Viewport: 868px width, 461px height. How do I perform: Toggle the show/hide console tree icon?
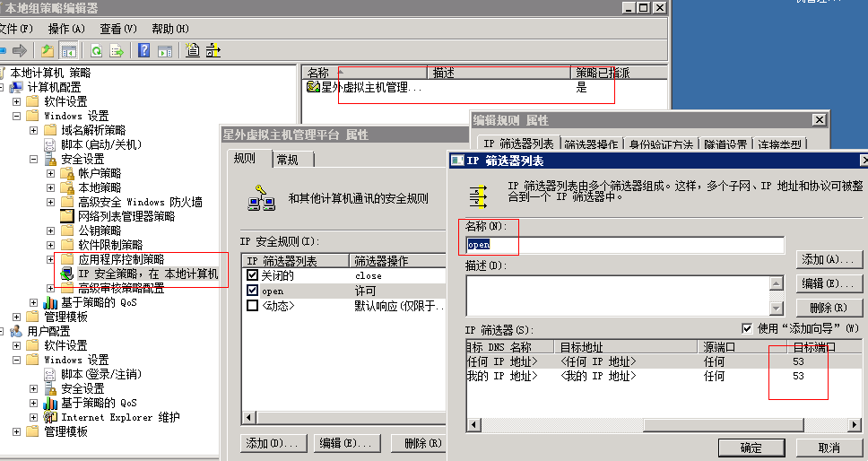[x=68, y=50]
